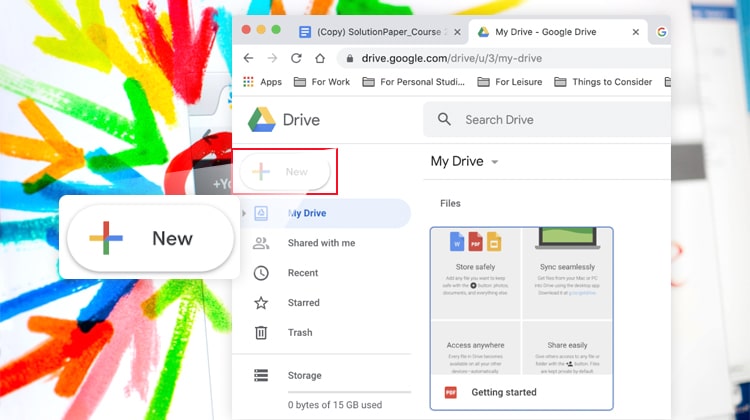Open the My Drive header dropdown
750x420 pixels.
coord(495,162)
